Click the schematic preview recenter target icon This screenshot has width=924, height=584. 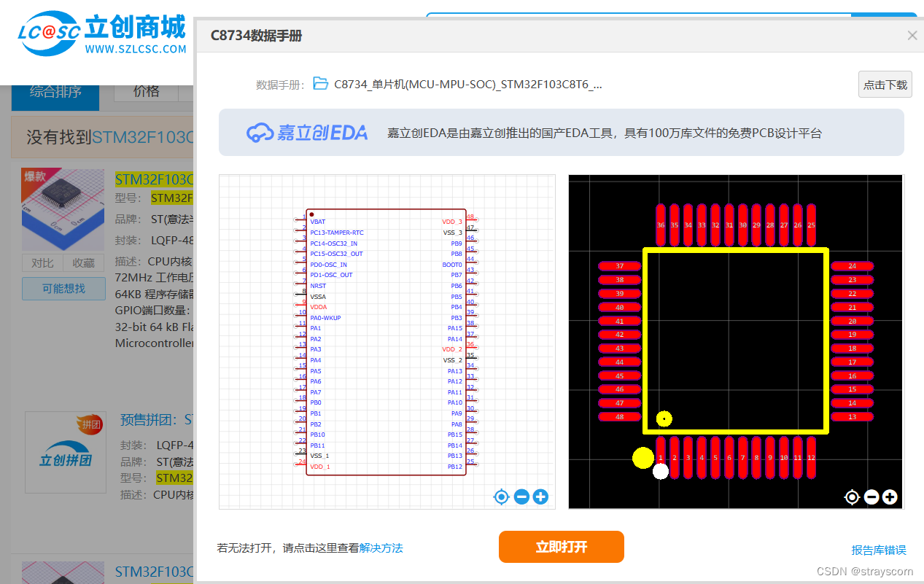point(501,497)
